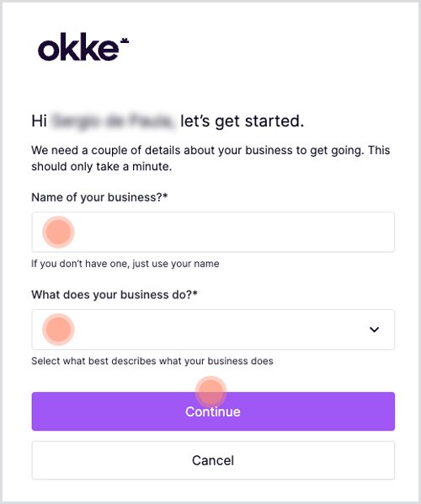
Task: Click the 'just use your name' hint text
Action: pyautogui.click(x=176, y=264)
